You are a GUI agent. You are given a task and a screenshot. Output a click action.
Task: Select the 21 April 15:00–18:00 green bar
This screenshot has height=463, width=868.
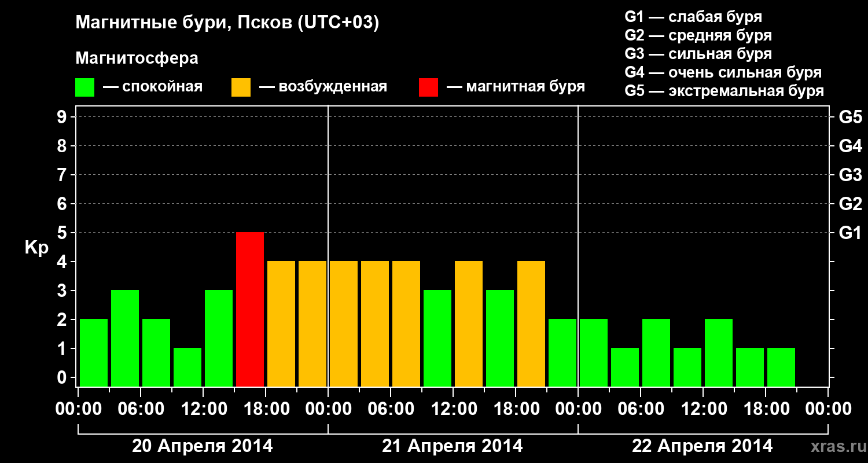click(x=500, y=338)
